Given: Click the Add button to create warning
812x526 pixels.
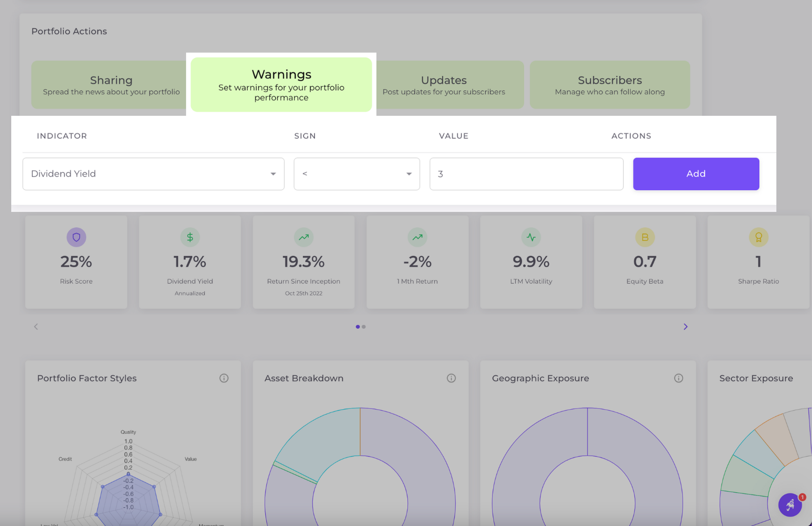Looking at the screenshot, I should [x=696, y=174].
